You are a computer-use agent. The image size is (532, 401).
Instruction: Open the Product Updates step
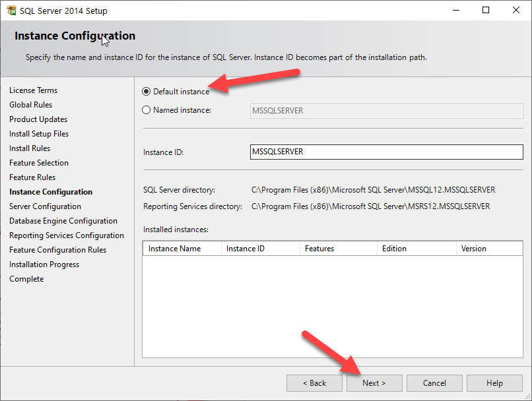click(x=38, y=119)
